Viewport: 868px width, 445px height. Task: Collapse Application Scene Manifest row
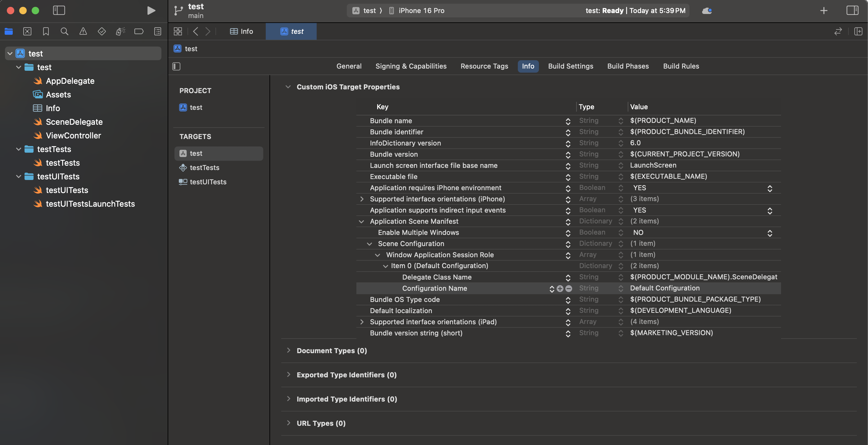[361, 221]
